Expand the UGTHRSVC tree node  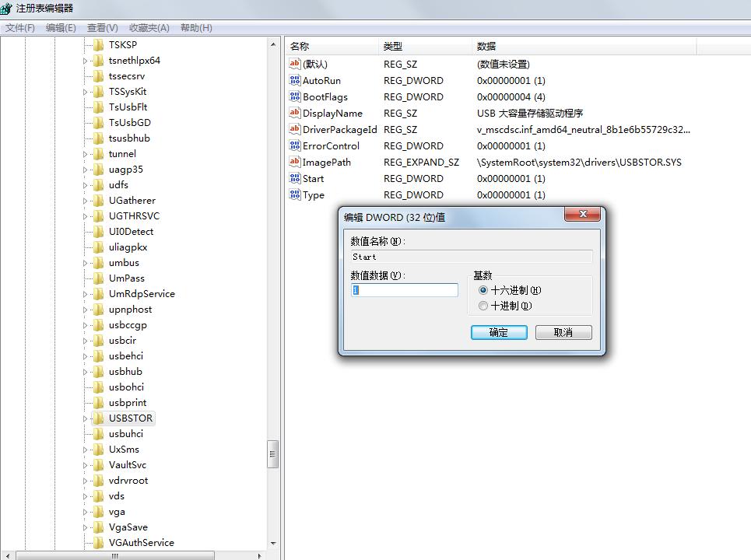(86, 216)
